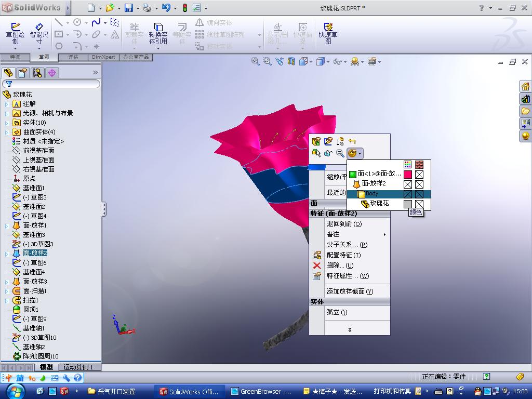Image resolution: width=532 pixels, height=399 pixels.
Task: Click the Section View icon
Action: click(x=291, y=61)
